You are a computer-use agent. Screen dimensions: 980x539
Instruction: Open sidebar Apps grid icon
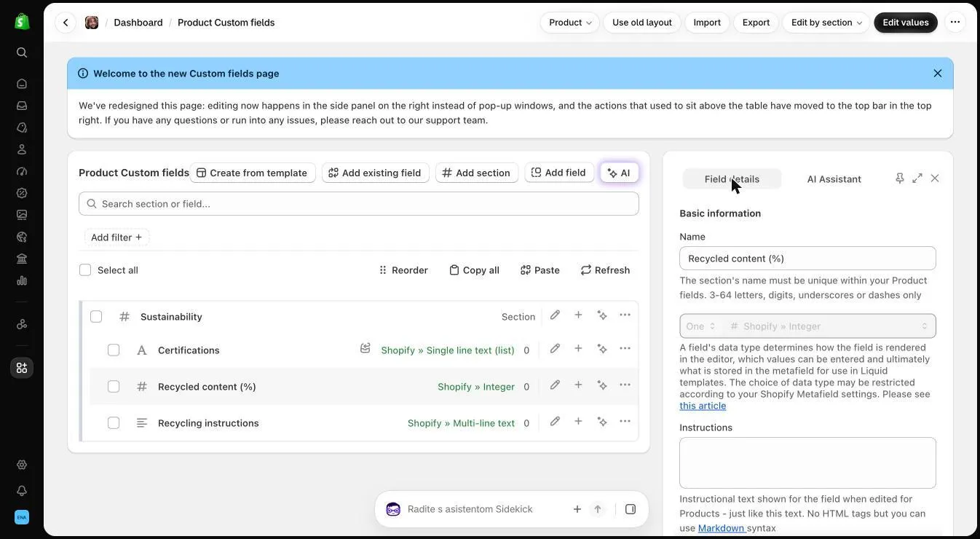point(22,368)
